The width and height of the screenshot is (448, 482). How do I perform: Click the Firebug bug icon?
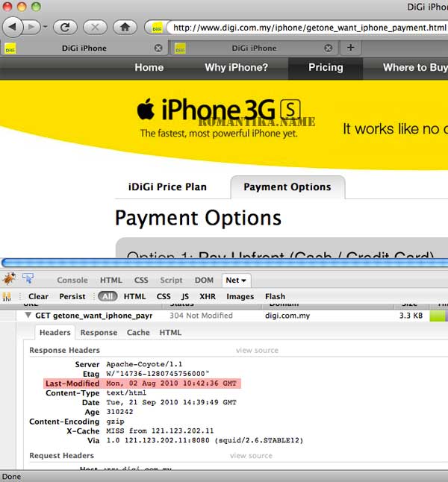point(9,278)
